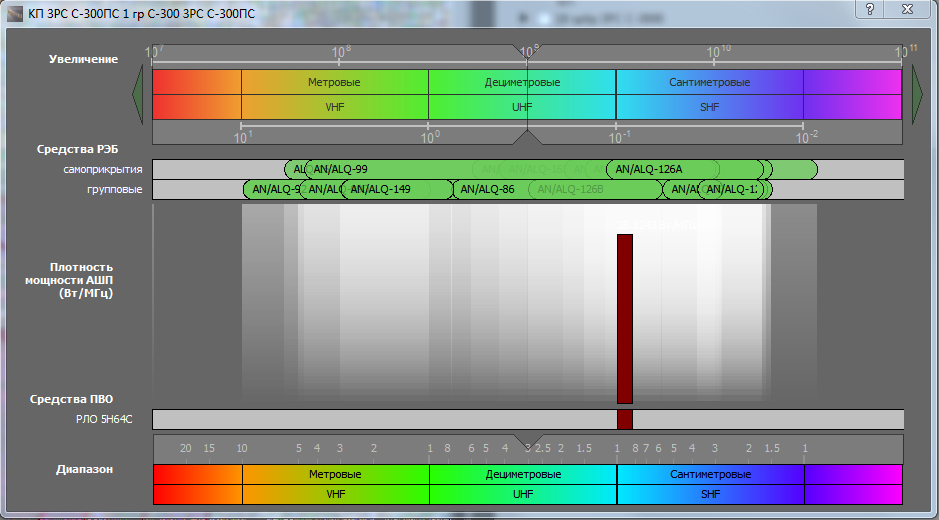Click the Дециметровые band in top spectrum
The width and height of the screenshot is (939, 520).
pyautogui.click(x=522, y=82)
